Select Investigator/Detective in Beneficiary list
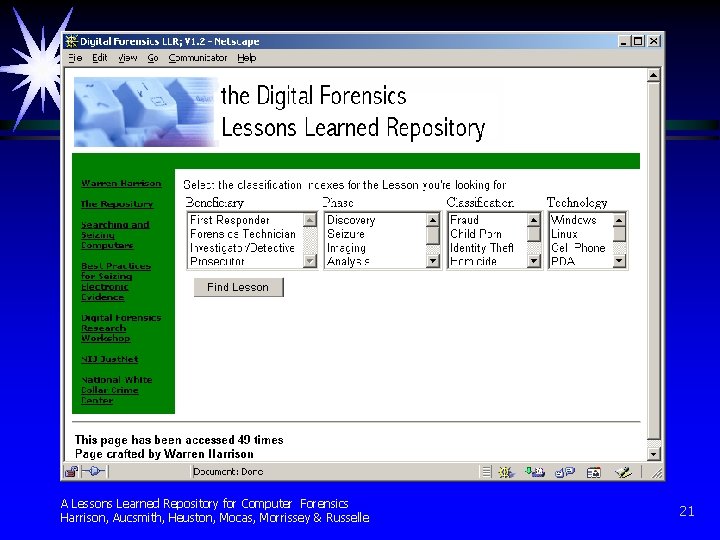 pyautogui.click(x=246, y=248)
